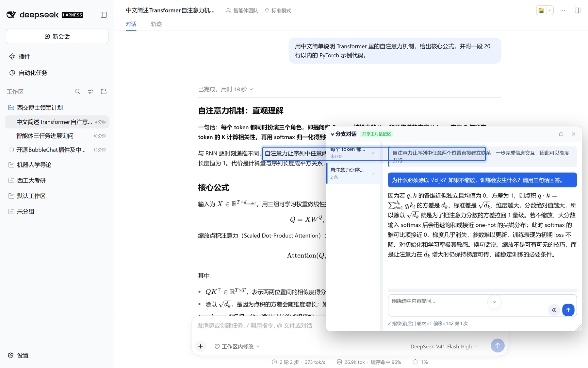Collapse the left sidebar with the panel icon
This screenshot has width=588, height=368.
click(x=104, y=15)
